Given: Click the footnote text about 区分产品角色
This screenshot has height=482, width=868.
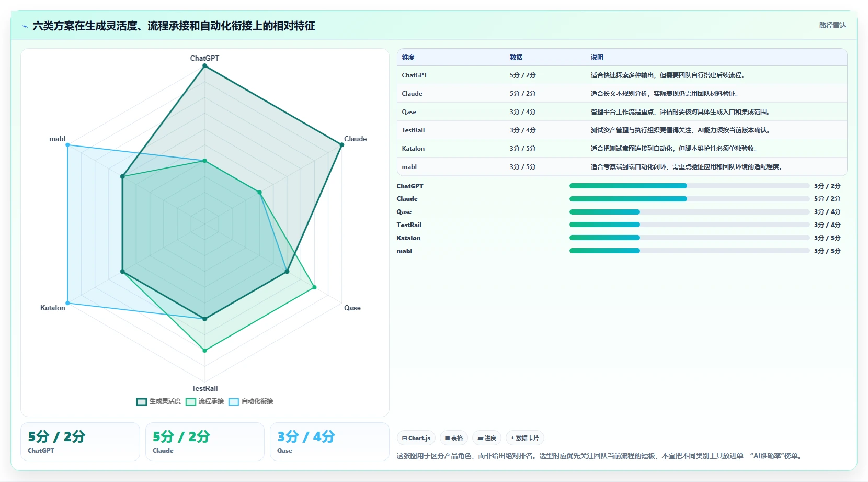Looking at the screenshot, I should 600,456.
